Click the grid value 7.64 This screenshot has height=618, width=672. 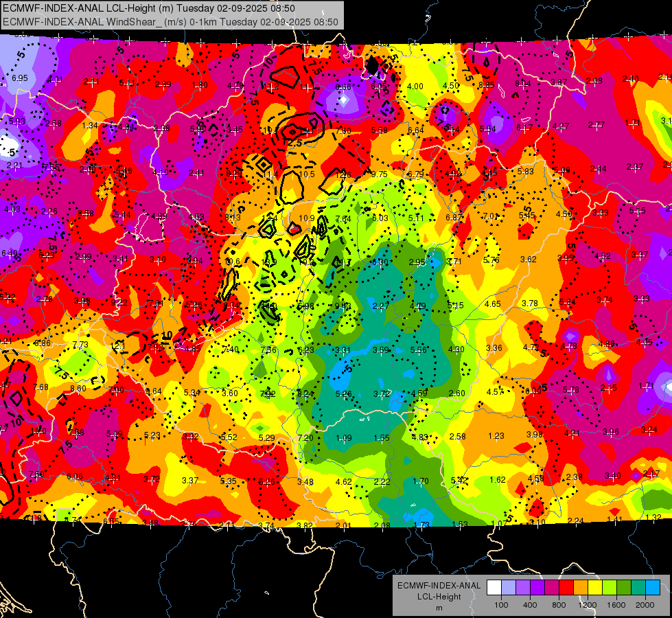(x=343, y=219)
